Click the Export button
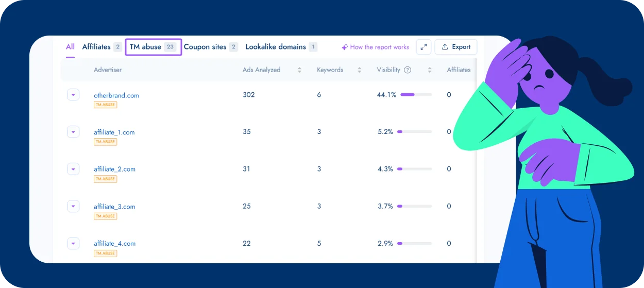The image size is (644, 288). pos(456,47)
